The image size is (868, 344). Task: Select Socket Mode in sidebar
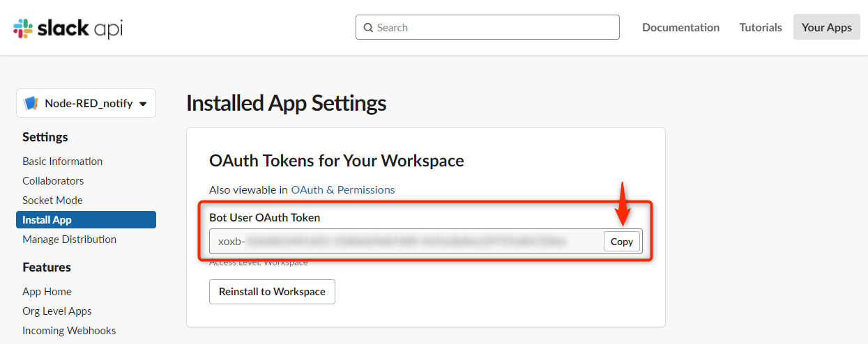coord(52,200)
